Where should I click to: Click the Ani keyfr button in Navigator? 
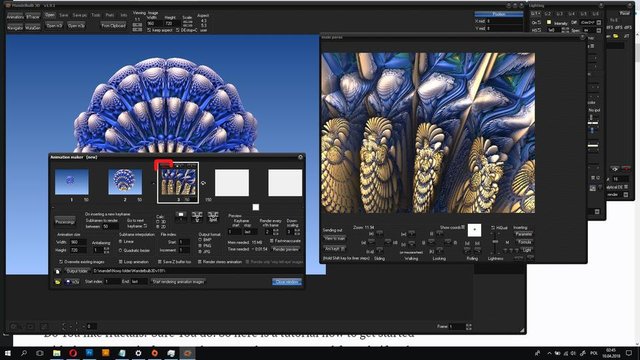click(x=334, y=249)
